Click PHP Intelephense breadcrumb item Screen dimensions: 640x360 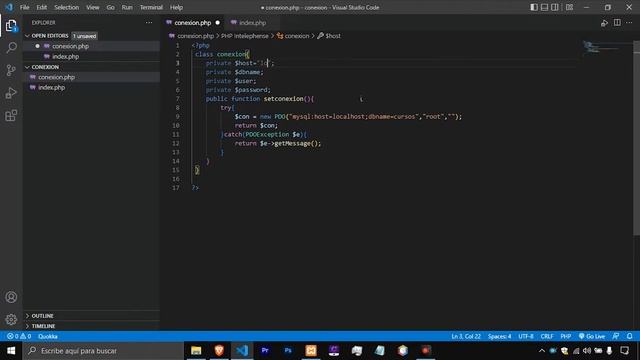point(245,36)
